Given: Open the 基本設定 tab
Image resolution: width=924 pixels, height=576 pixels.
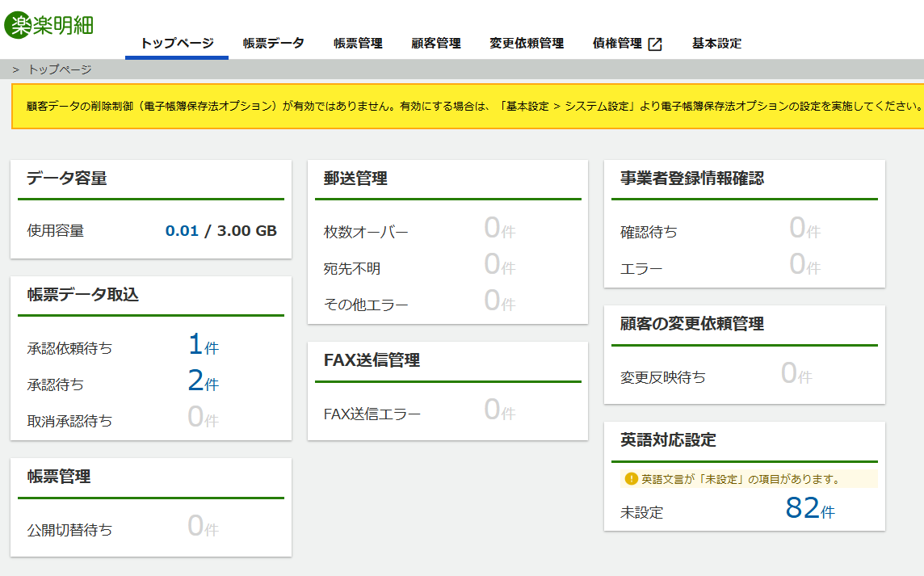Looking at the screenshot, I should 716,44.
